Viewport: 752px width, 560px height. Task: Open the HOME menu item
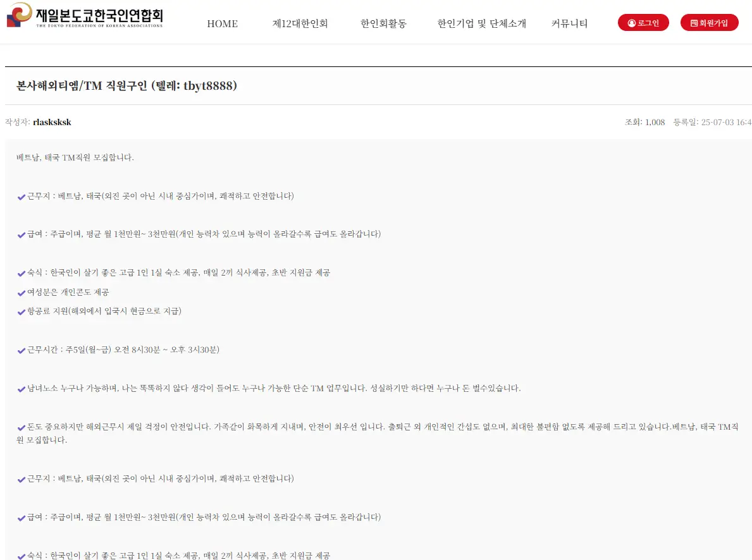tap(222, 23)
